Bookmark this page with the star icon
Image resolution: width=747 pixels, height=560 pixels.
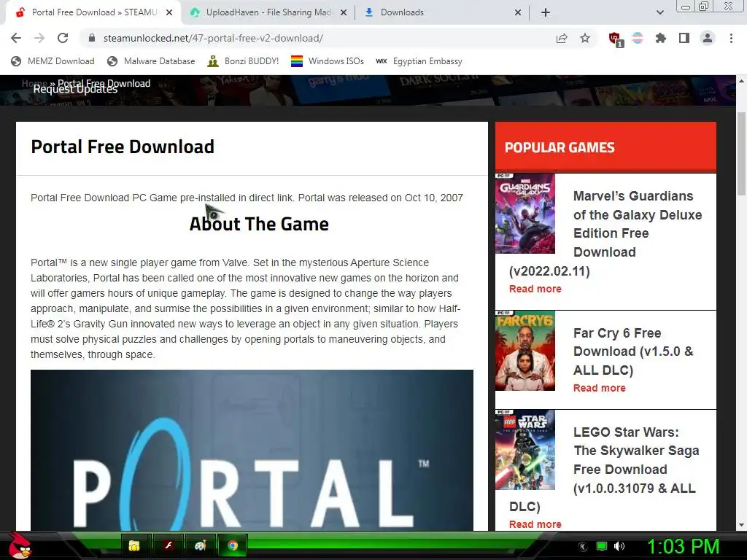pyautogui.click(x=585, y=38)
